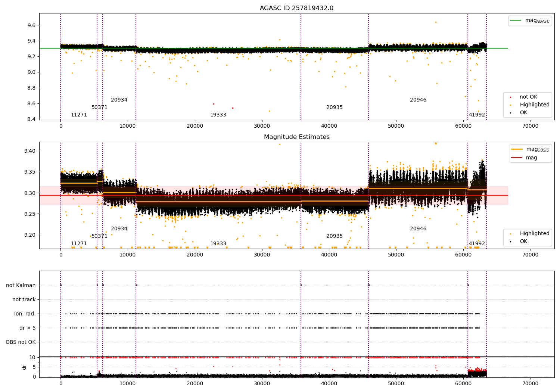
Task: Click OBSID label 20934 in the AGASC plot
Action: 119,100
